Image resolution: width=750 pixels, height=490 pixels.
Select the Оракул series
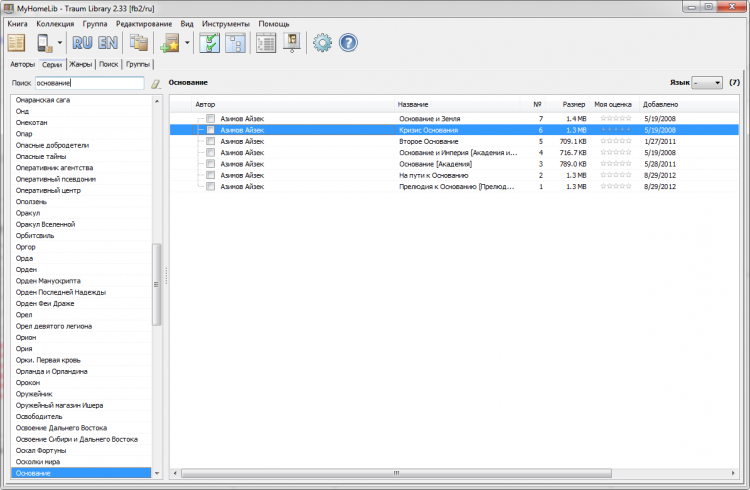coord(81,213)
